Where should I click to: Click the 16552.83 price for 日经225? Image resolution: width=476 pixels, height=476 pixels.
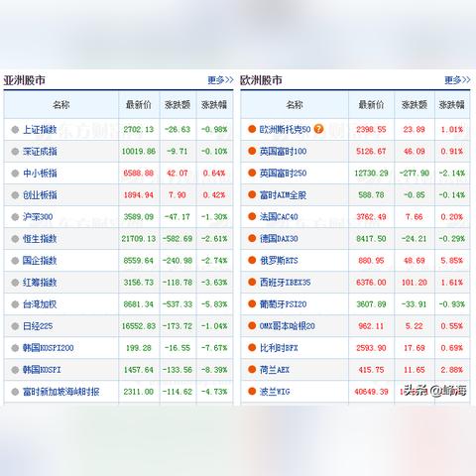point(139,326)
